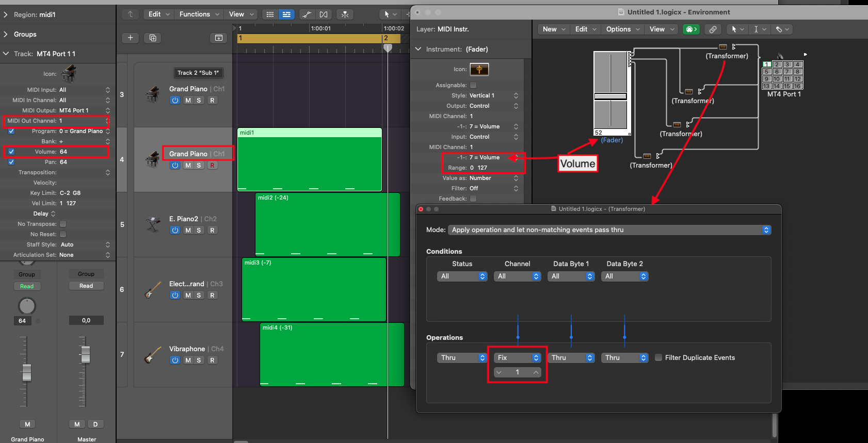Click the Catch Playhead icon
This screenshot has height=443, width=868.
pos(345,14)
